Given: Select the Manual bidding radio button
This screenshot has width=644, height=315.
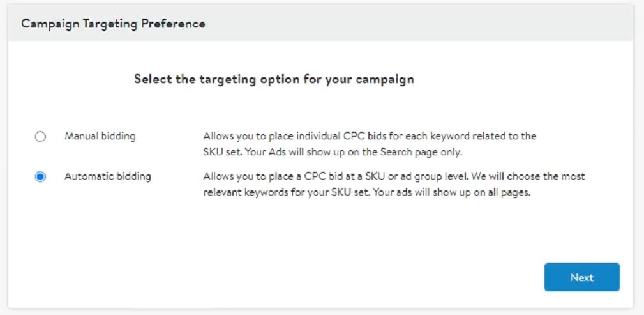Looking at the screenshot, I should 40,137.
